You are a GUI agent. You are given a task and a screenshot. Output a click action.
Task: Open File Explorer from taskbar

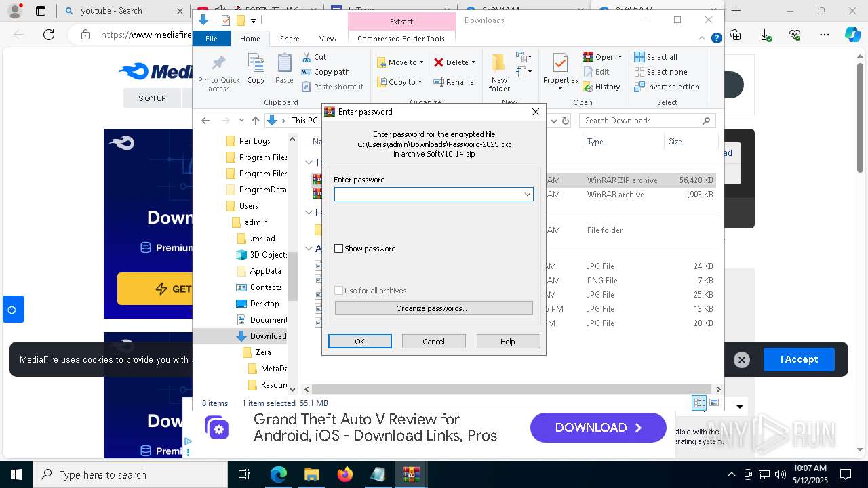tap(312, 474)
